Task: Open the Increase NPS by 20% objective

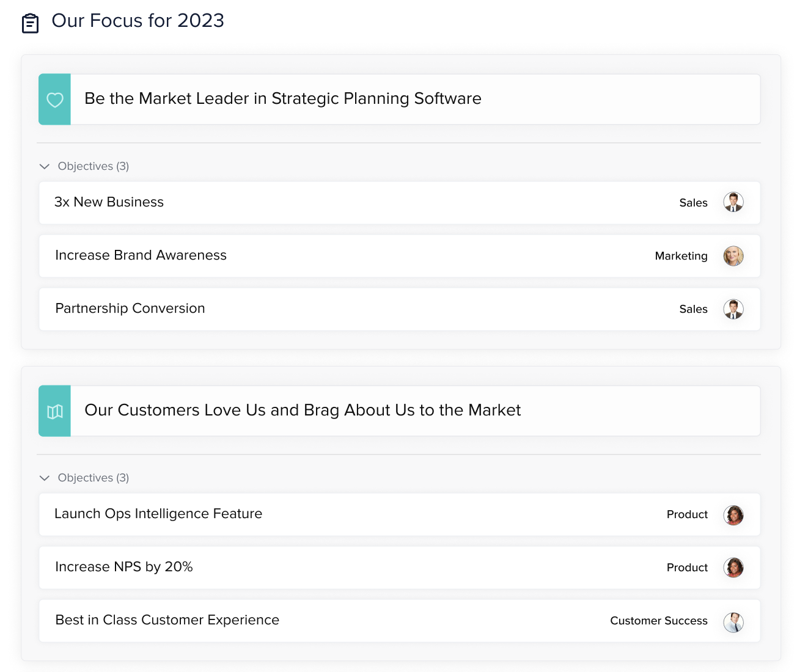Action: [124, 567]
